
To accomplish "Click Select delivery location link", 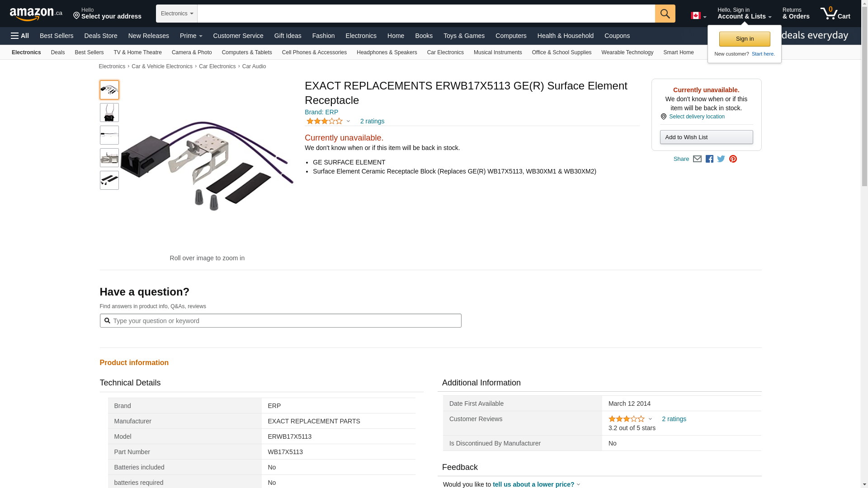I will click(697, 117).
